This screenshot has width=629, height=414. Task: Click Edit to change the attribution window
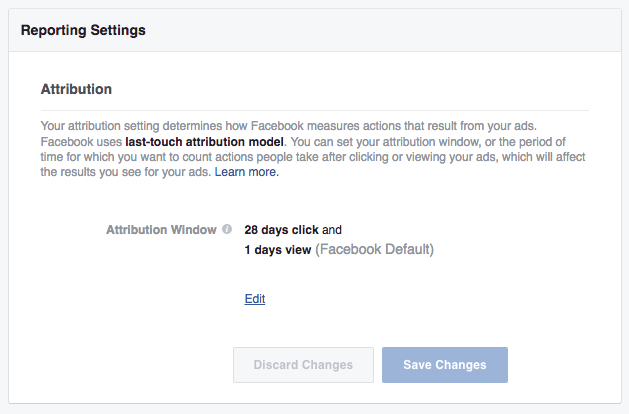255,299
